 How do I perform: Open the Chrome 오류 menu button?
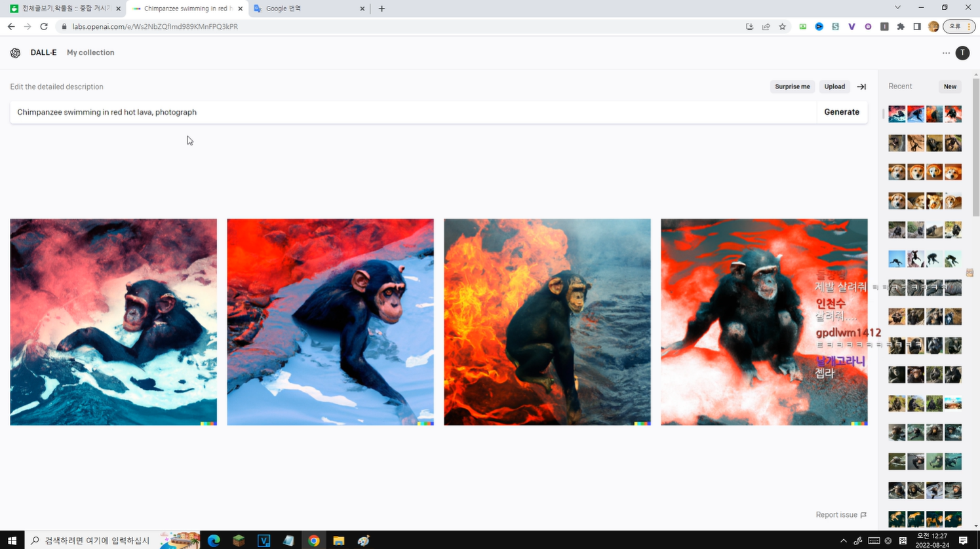[959, 27]
